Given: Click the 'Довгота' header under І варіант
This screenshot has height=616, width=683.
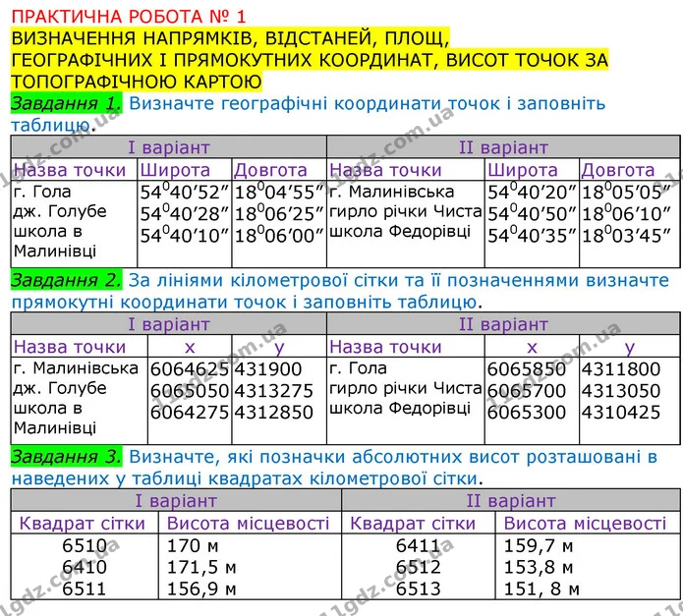Looking at the screenshot, I should tap(270, 170).
